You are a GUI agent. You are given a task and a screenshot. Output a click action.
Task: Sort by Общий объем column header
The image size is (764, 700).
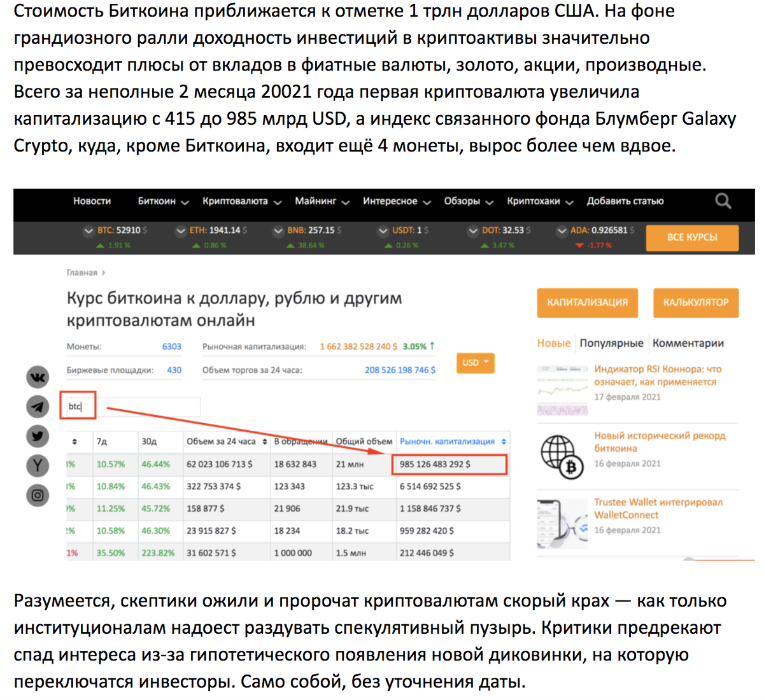(364, 441)
